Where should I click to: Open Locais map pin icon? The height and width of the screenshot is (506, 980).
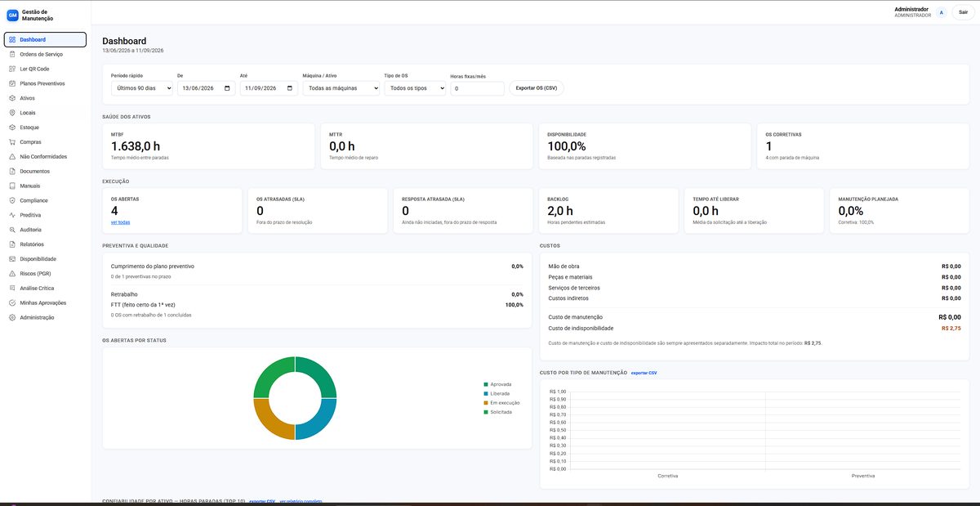(x=12, y=113)
